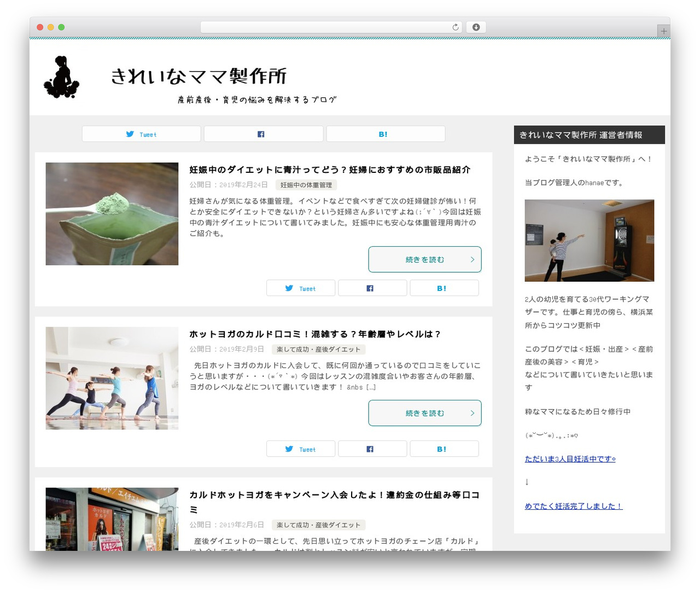This screenshot has width=700, height=593.
Task: Click the sidebar profile photo with dartboard
Action: [590, 241]
